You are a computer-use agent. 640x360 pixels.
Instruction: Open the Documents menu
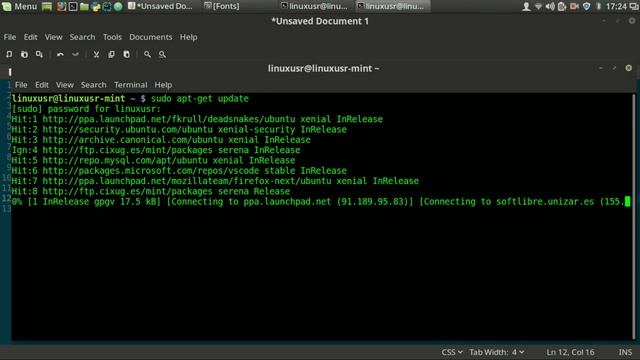pos(151,37)
